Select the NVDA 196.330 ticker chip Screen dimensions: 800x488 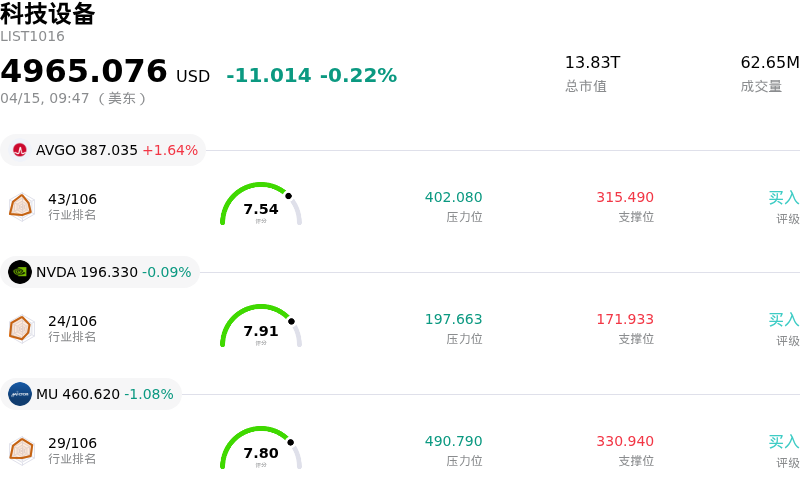101,272
